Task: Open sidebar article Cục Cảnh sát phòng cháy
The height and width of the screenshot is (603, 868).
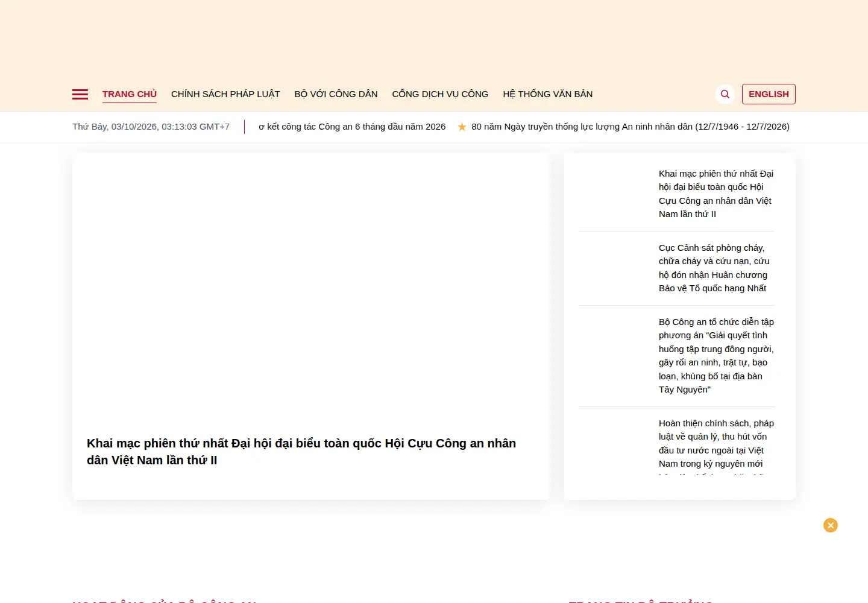Action: [x=714, y=268]
